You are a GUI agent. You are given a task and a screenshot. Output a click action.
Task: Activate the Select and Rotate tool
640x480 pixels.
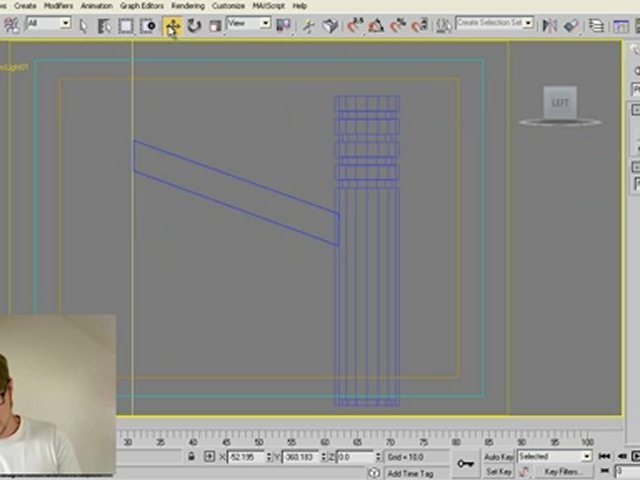point(194,26)
